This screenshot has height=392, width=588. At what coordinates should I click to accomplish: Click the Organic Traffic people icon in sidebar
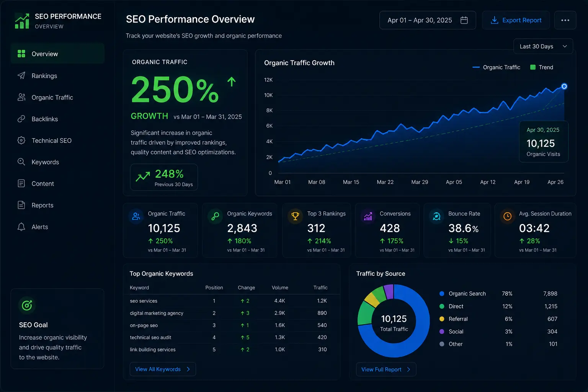tap(21, 97)
